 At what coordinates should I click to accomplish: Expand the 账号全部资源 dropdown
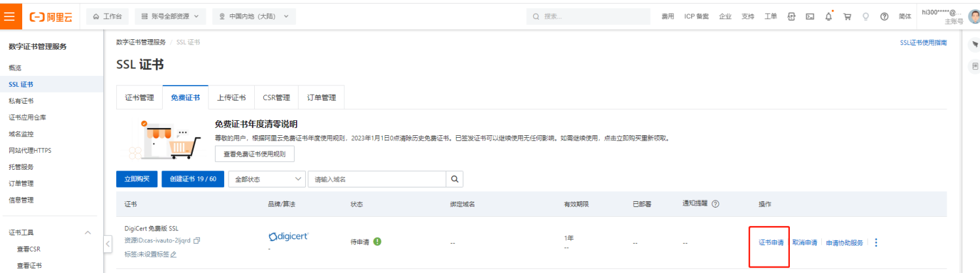(x=170, y=16)
